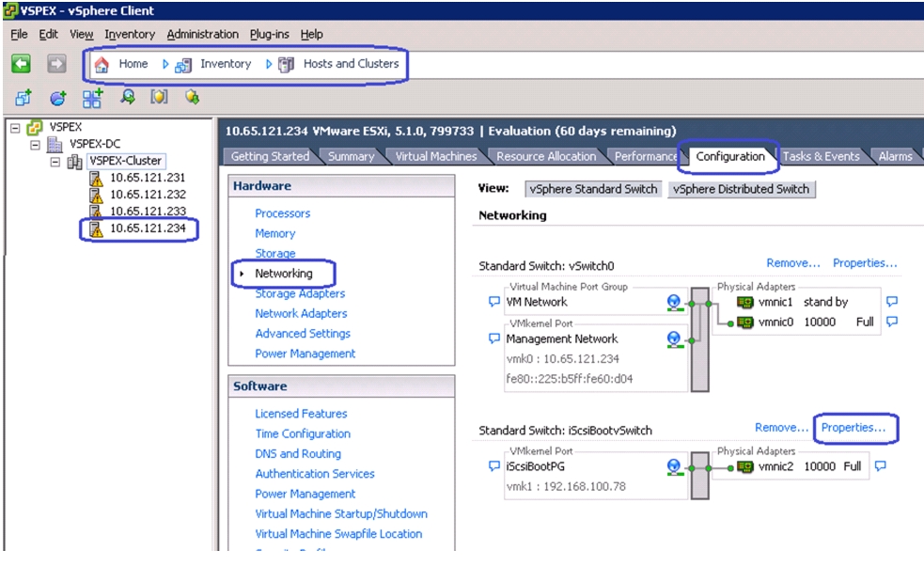Select Networking in Hardware list

pyautogui.click(x=284, y=274)
